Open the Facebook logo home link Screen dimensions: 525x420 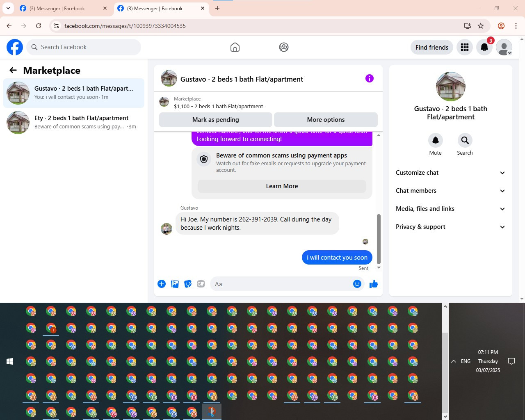pos(15,47)
